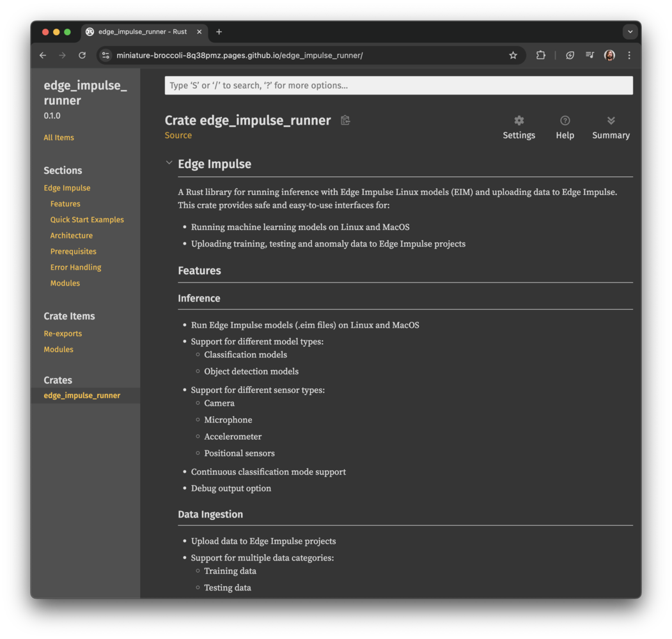Focus the docs search field
The image size is (672, 639).
click(398, 85)
